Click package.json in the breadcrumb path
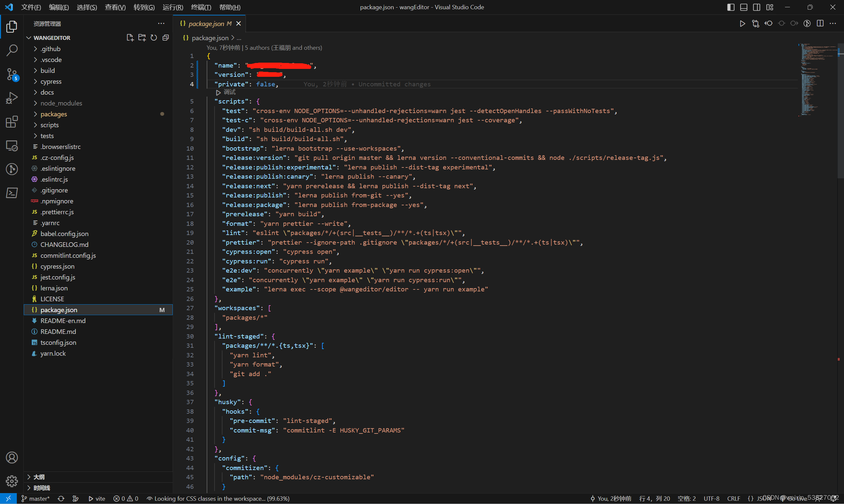The width and height of the screenshot is (844, 504). (210, 38)
